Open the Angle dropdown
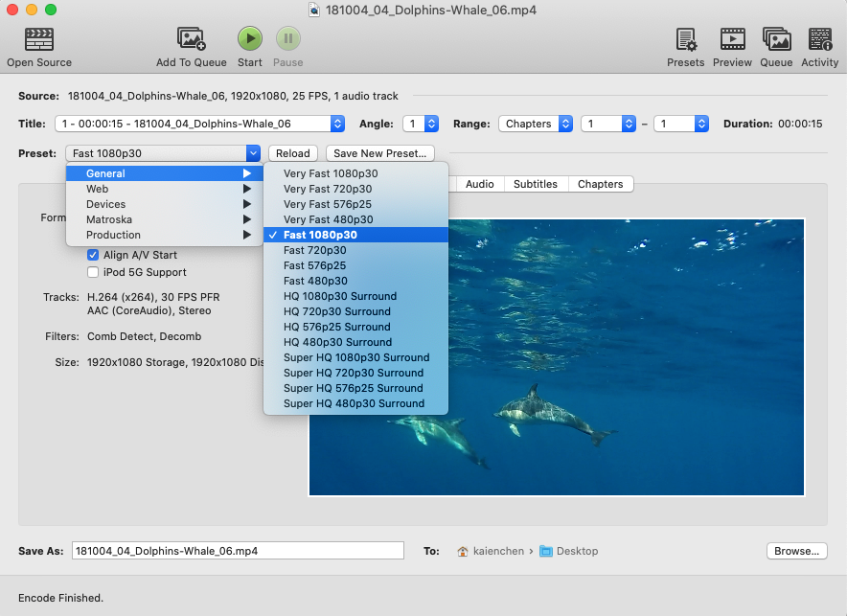This screenshot has width=847, height=616. click(421, 124)
